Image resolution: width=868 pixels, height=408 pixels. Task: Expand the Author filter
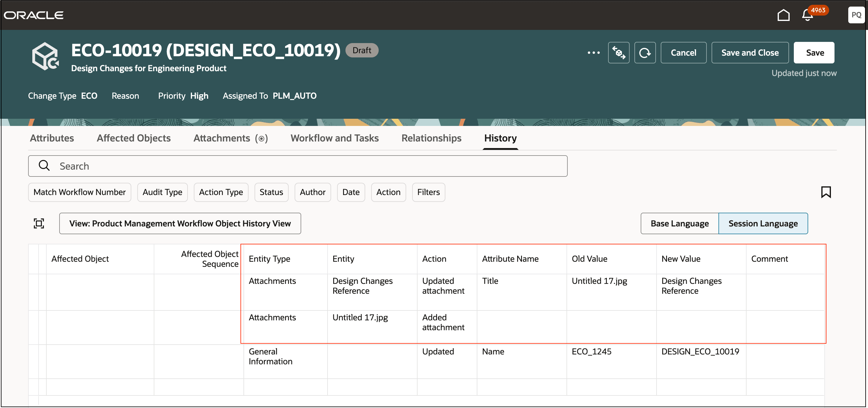pos(312,192)
